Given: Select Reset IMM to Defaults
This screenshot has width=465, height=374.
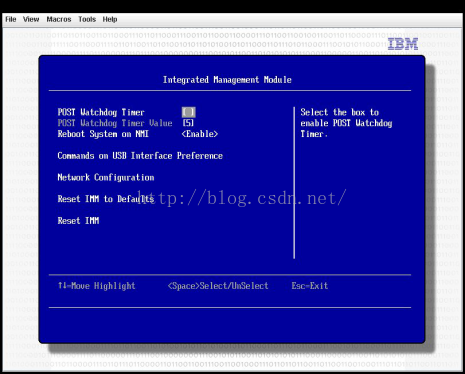Looking at the screenshot, I should (106, 199).
